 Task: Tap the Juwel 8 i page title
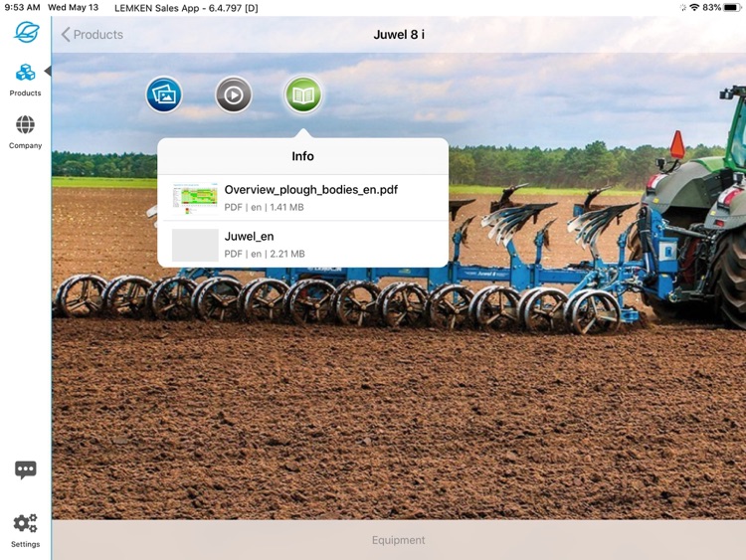(x=399, y=34)
